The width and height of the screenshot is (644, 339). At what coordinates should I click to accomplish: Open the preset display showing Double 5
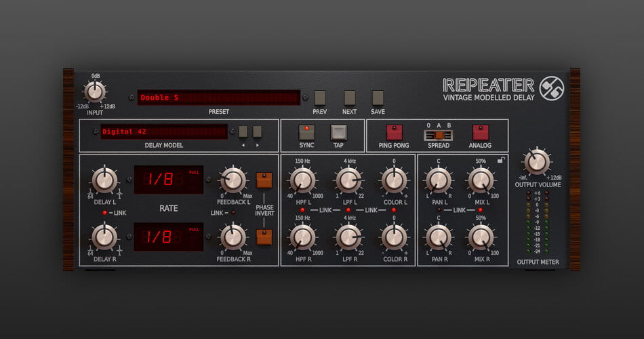tap(218, 98)
